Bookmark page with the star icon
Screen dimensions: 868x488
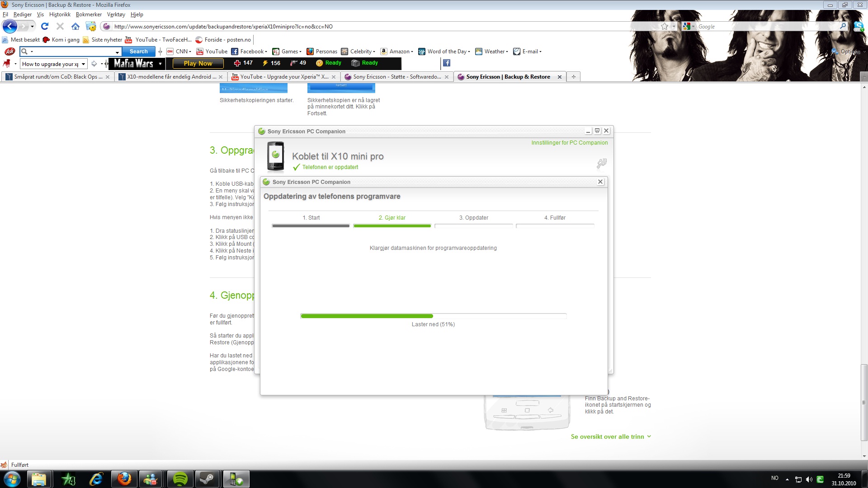665,26
